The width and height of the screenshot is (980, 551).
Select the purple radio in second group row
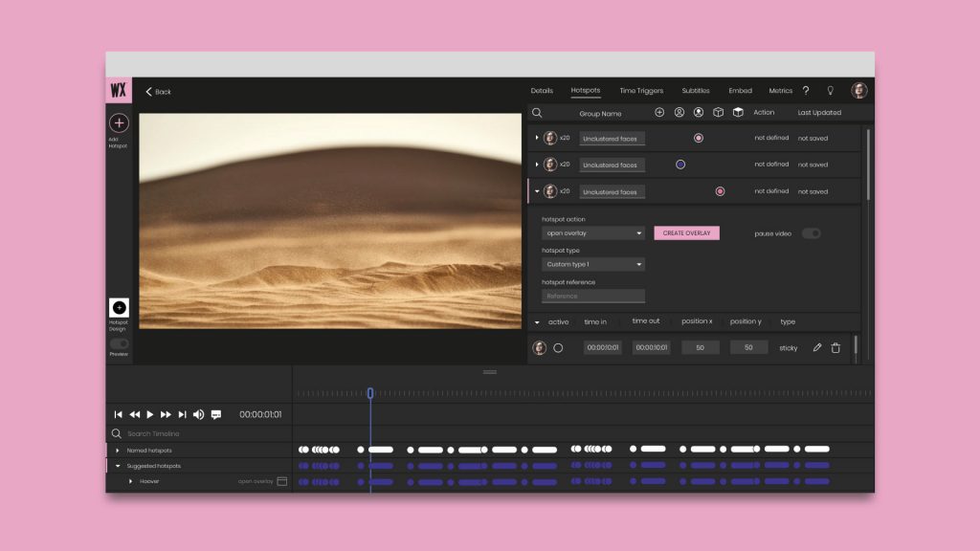[680, 165]
